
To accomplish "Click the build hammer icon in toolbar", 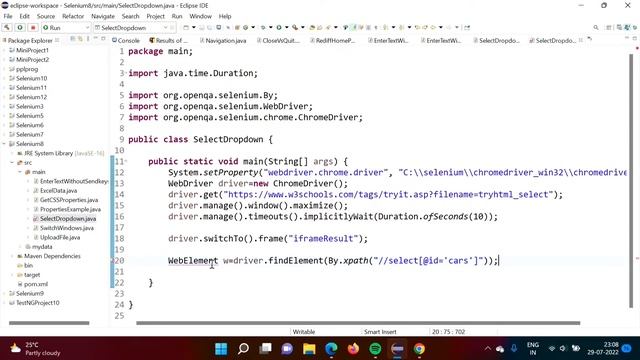I will pyautogui.click(x=7, y=28).
